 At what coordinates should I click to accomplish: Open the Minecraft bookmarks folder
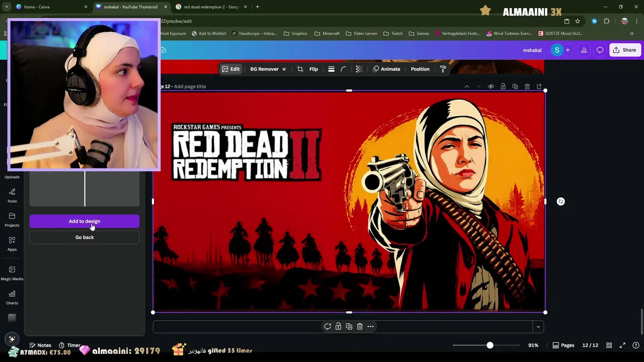point(327,34)
